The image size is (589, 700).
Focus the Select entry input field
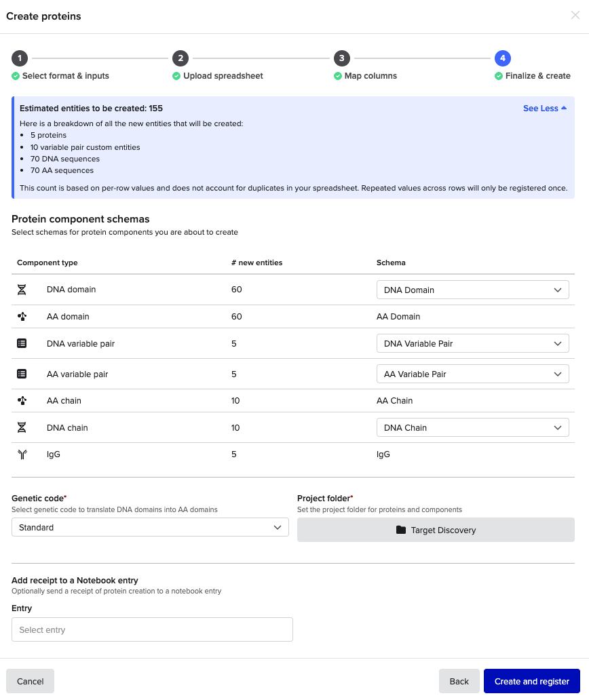152,629
